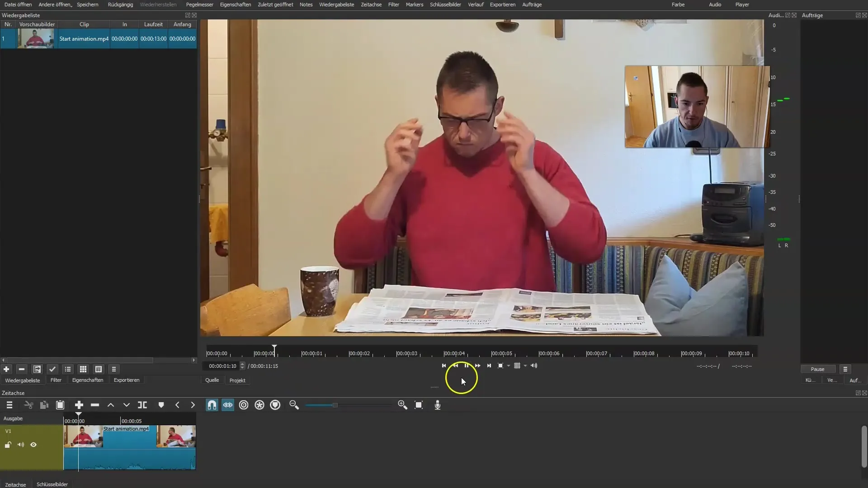Viewport: 868px width, 488px height.
Task: Open the playlist hamburger menu
Action: click(x=114, y=369)
